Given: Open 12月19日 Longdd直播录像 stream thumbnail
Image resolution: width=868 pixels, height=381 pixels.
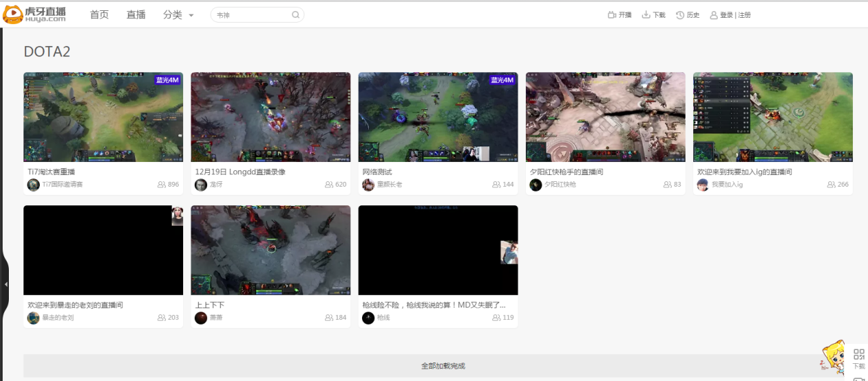Looking at the screenshot, I should (x=270, y=117).
